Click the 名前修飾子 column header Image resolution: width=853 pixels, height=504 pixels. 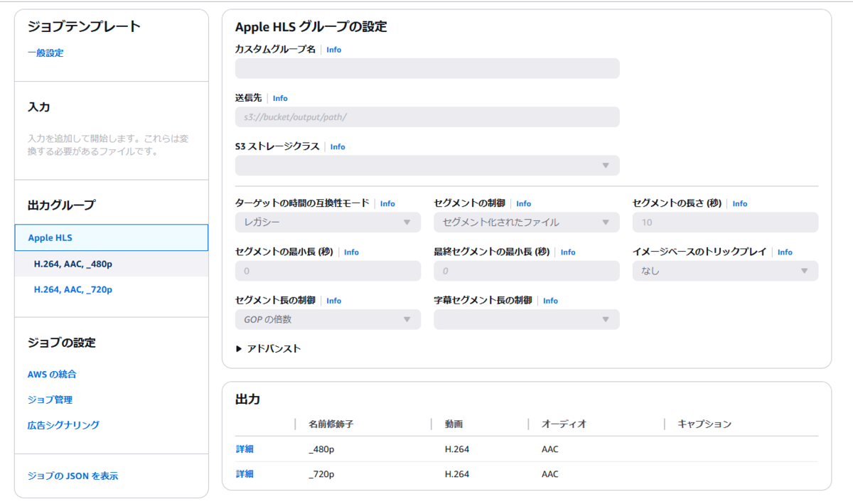pos(331,424)
